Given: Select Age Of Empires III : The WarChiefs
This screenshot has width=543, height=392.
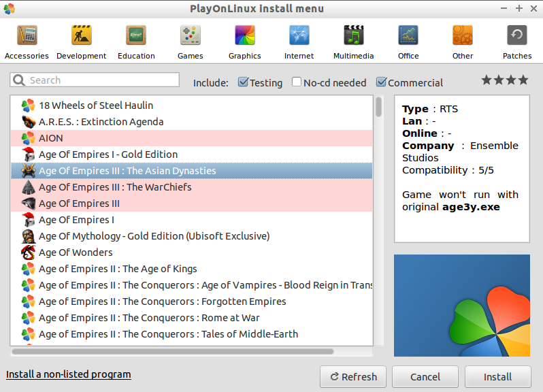Looking at the screenshot, I should pos(191,187).
